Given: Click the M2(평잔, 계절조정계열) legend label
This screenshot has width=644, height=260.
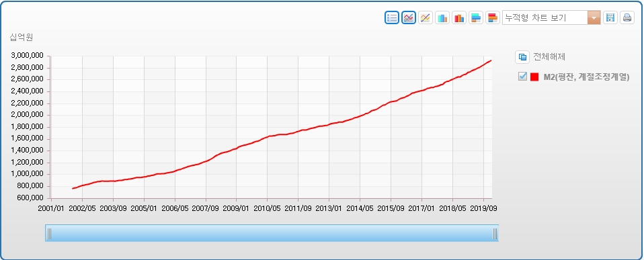Looking at the screenshot, I should pyautogui.click(x=586, y=77).
